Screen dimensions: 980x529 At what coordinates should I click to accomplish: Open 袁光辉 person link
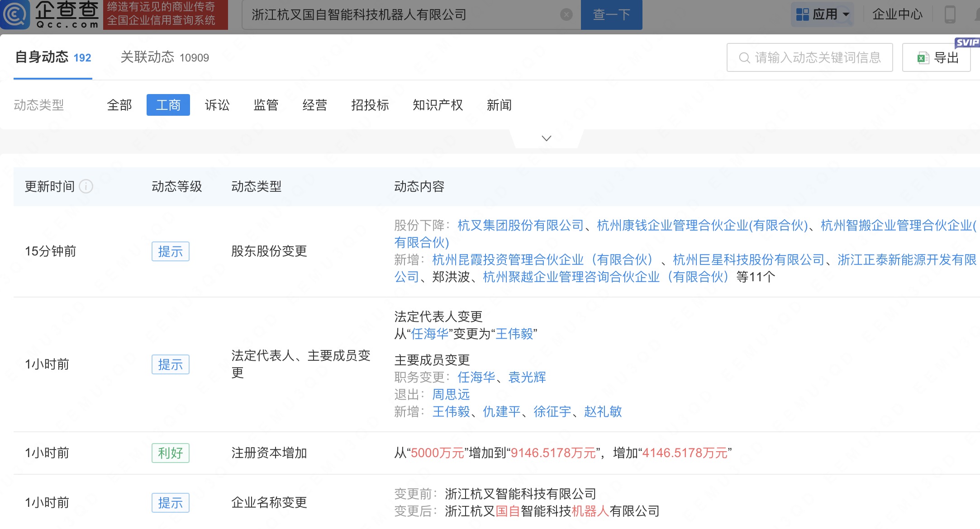(527, 377)
